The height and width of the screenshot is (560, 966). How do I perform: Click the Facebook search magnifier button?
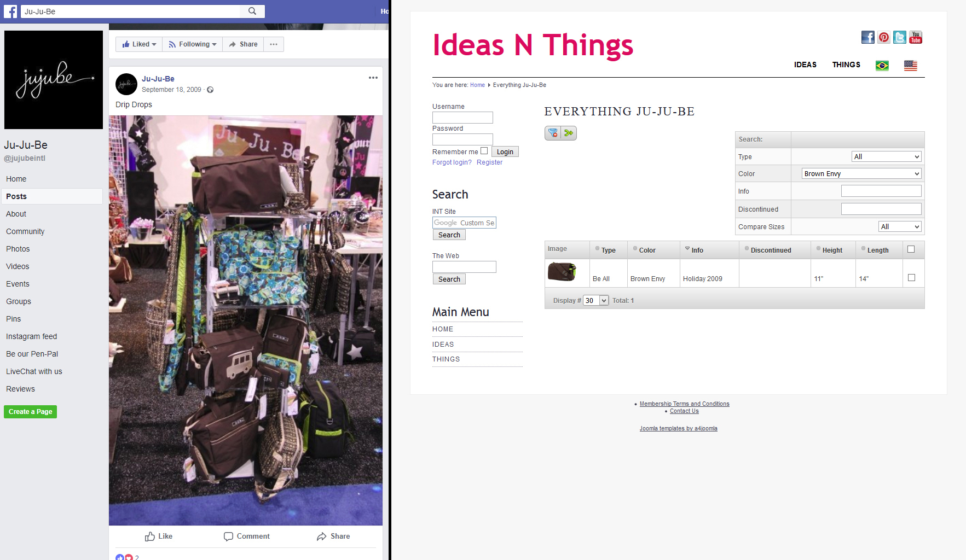(252, 11)
